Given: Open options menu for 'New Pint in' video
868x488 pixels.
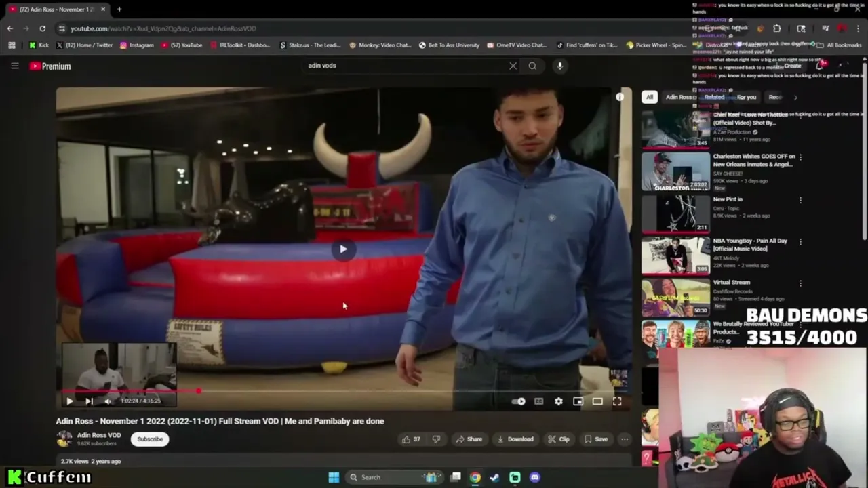Looking at the screenshot, I should tap(800, 200).
